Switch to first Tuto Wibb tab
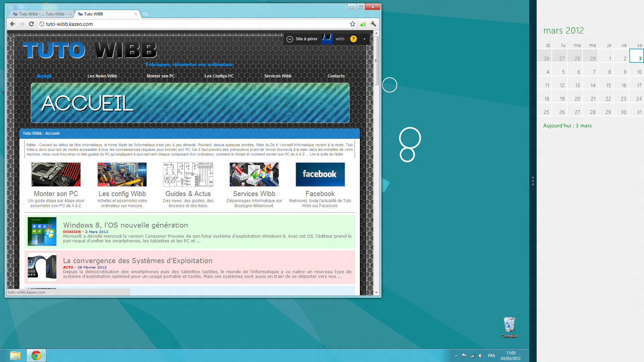644x362 pixels. point(40,14)
